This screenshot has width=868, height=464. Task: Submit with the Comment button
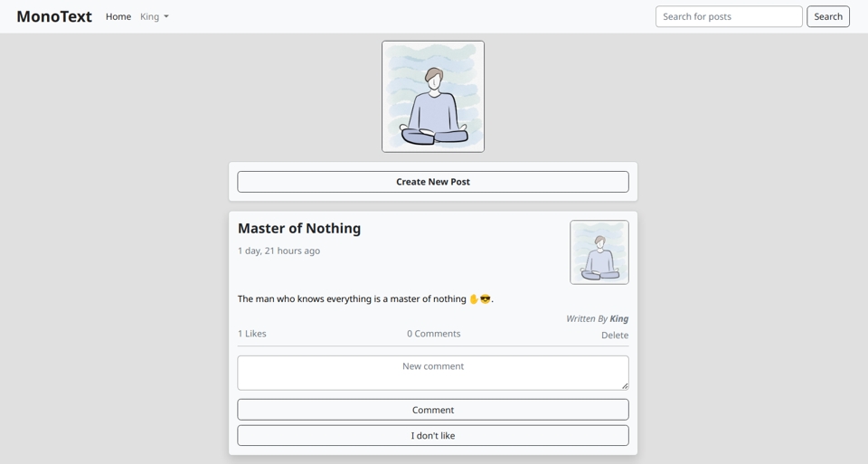click(x=433, y=410)
